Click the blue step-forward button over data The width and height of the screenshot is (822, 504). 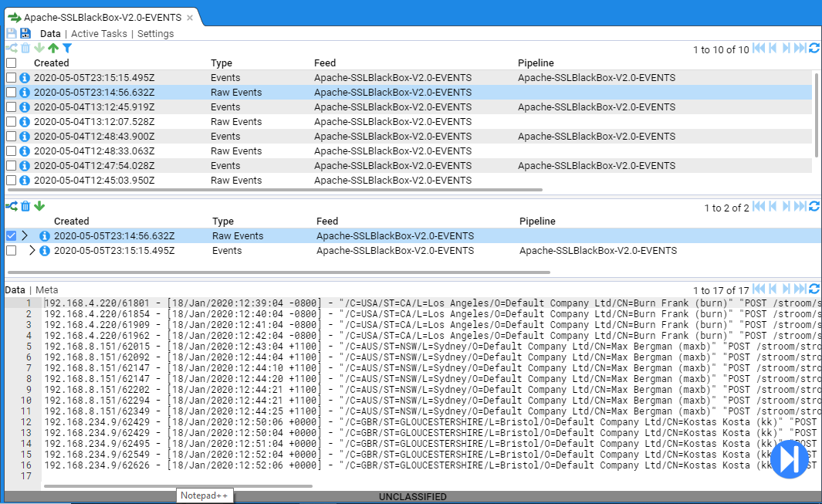(789, 458)
